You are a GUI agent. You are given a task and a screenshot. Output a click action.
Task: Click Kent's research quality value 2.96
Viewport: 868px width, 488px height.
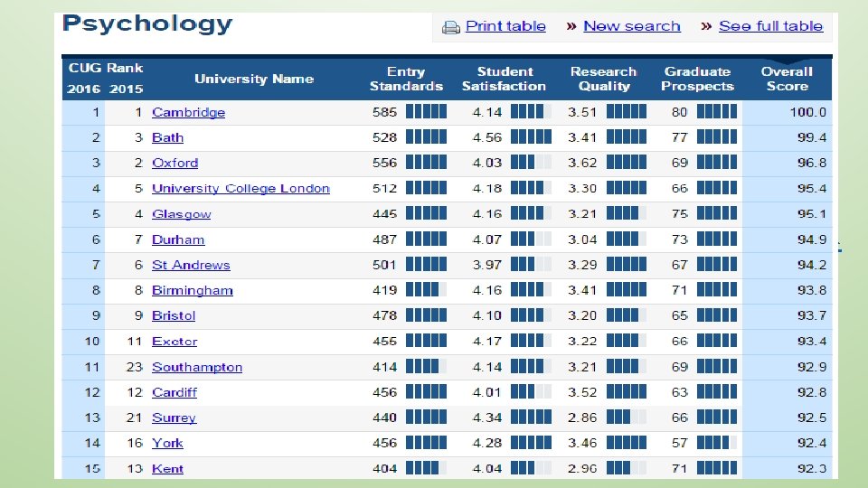pyautogui.click(x=582, y=469)
